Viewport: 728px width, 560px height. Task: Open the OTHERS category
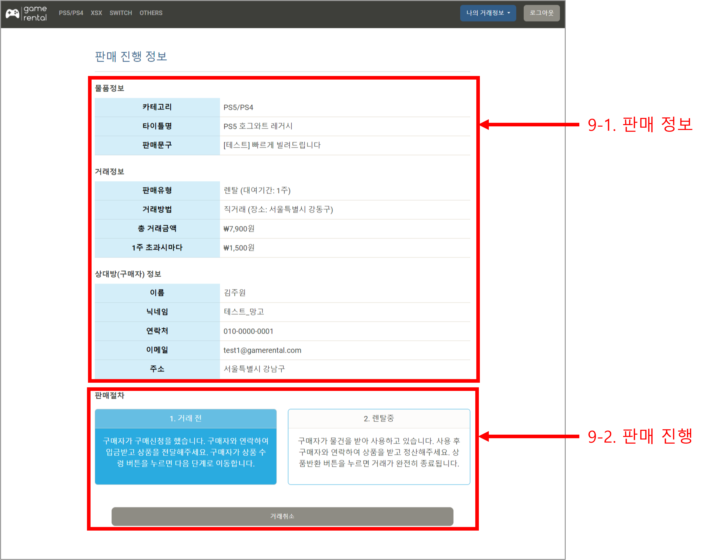tap(151, 13)
